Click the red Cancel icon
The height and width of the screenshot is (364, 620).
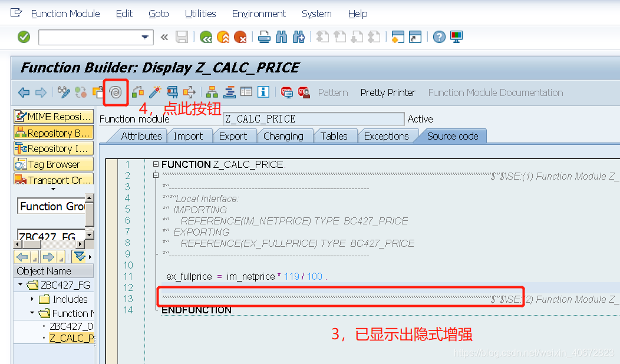coord(240,37)
